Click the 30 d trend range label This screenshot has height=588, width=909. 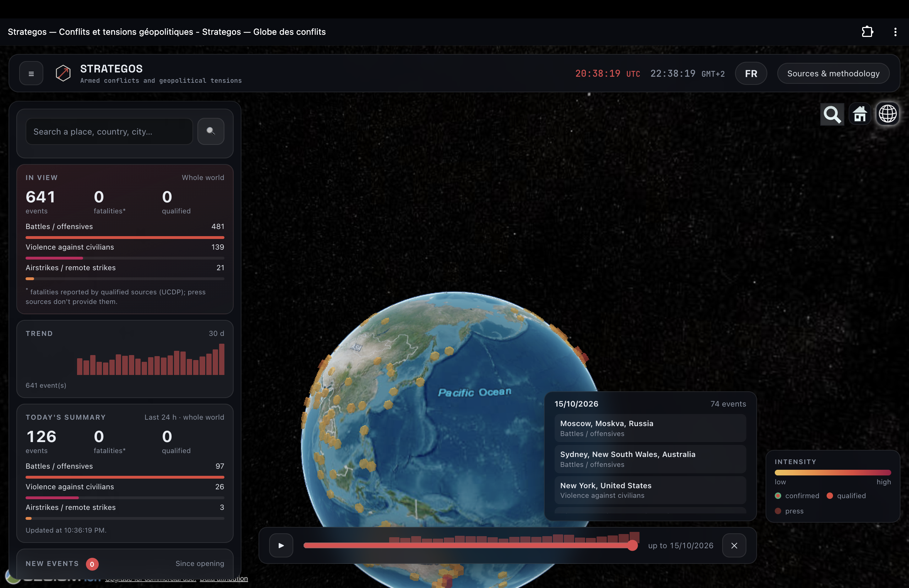217,333
